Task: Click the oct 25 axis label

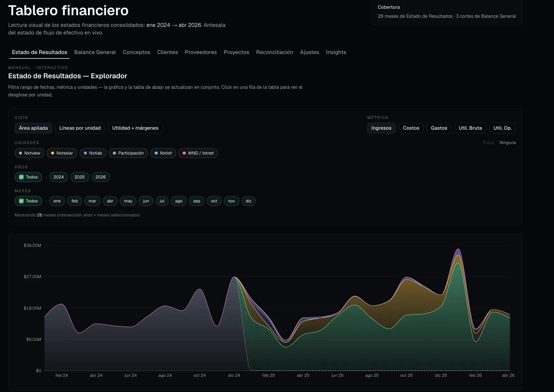Action: pos(406,375)
